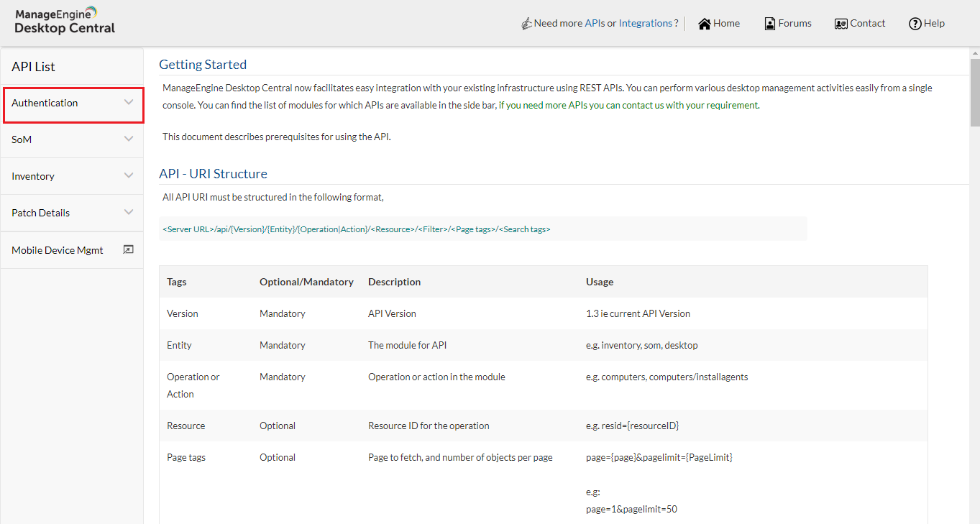Viewport: 980px width, 524px height.
Task: Select Inventory in the API List
Action: pyautogui.click(x=33, y=176)
